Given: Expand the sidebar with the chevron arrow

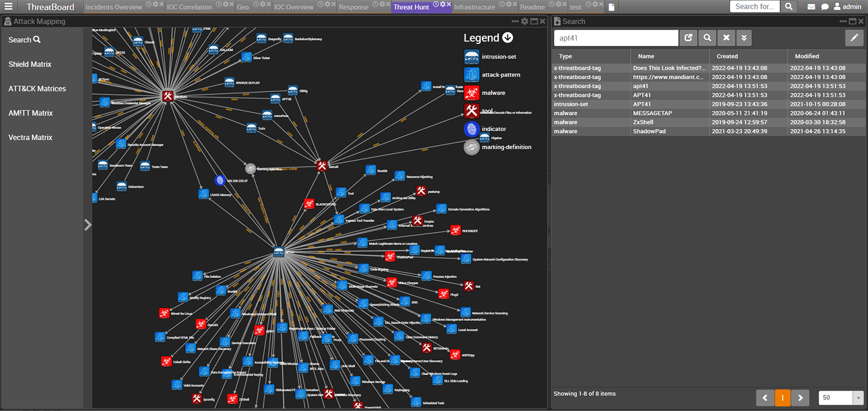Looking at the screenshot, I should 88,225.
